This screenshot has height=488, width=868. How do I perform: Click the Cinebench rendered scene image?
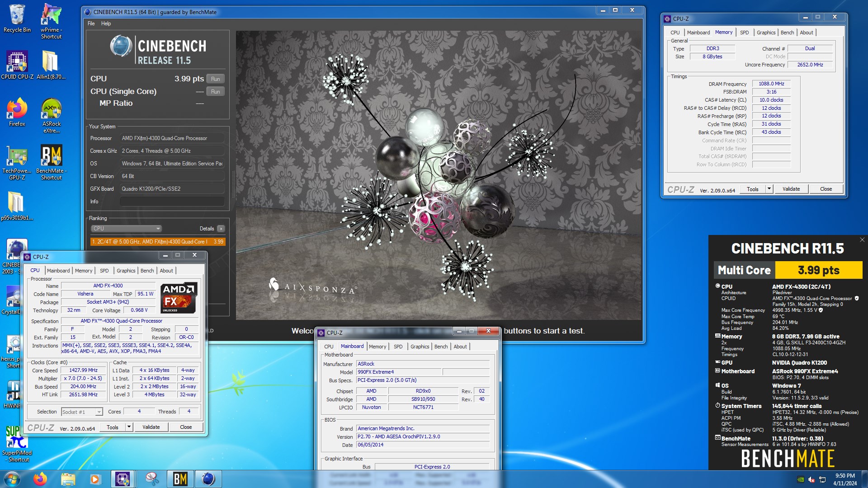pos(439,175)
